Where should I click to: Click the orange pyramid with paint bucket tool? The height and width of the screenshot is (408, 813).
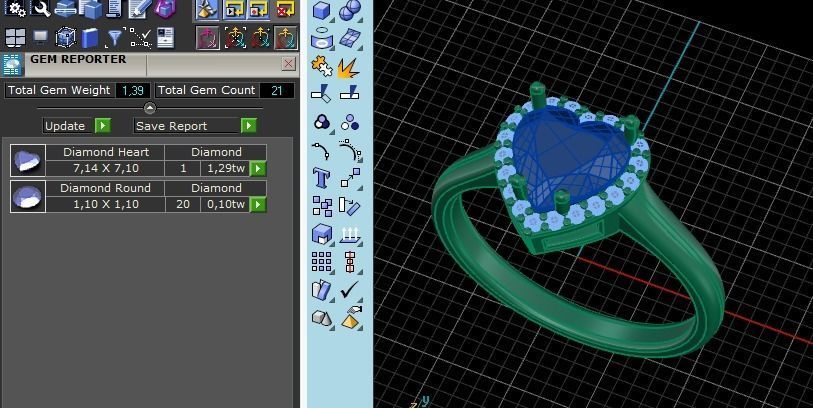[x=351, y=317]
